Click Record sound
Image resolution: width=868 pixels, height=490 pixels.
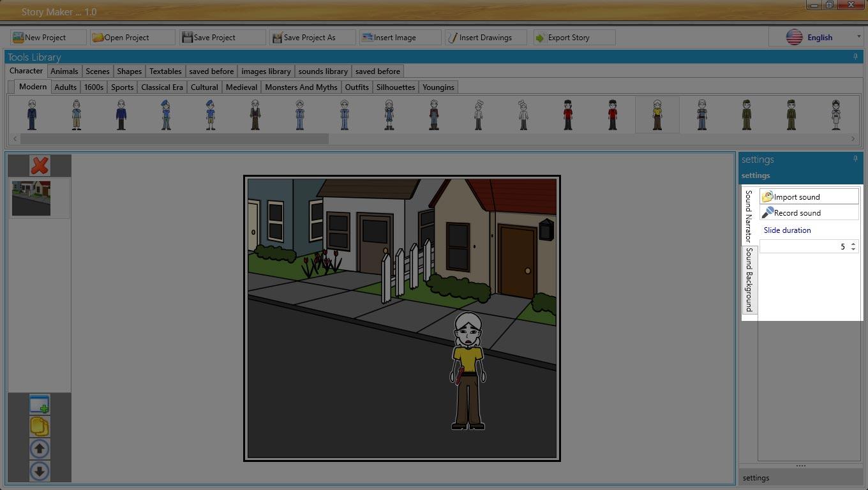tap(809, 212)
